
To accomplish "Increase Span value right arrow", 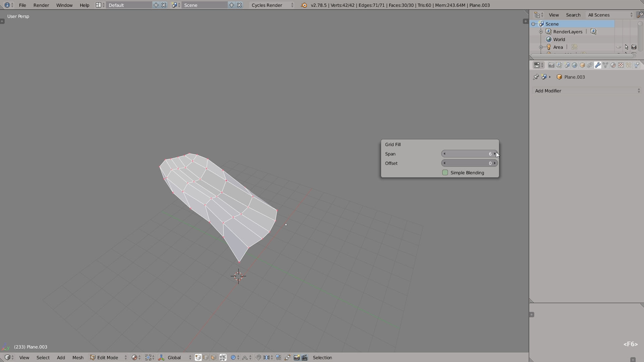I will (495, 154).
